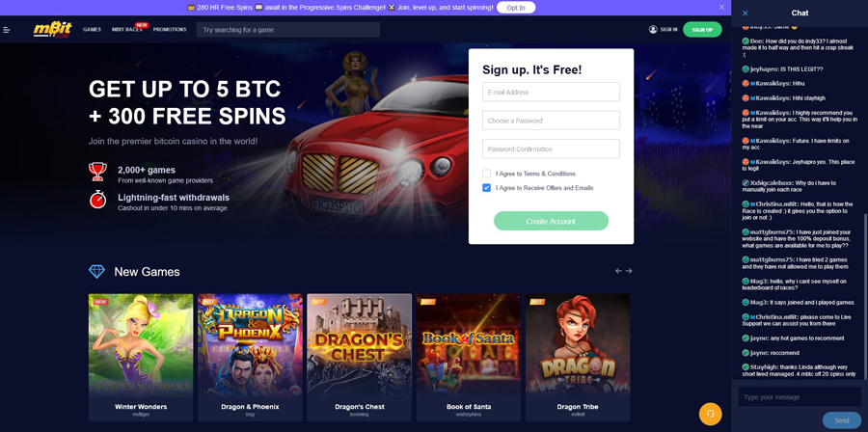Screen dimensions: 868x432
Task: Focus the E-mail Address field
Action: (551, 92)
